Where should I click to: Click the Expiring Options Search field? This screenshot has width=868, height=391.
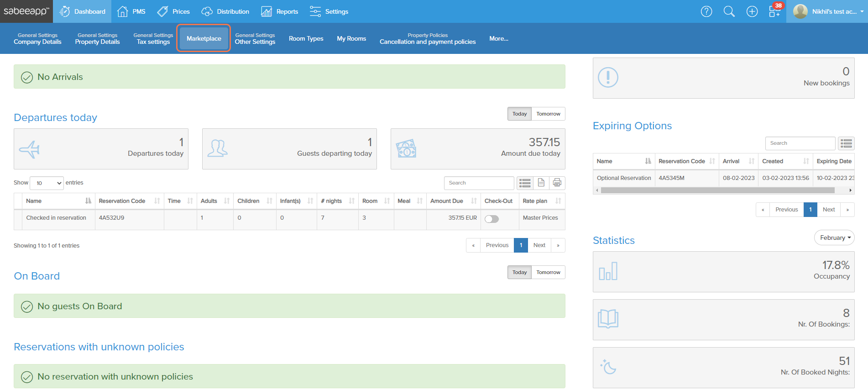pos(800,143)
